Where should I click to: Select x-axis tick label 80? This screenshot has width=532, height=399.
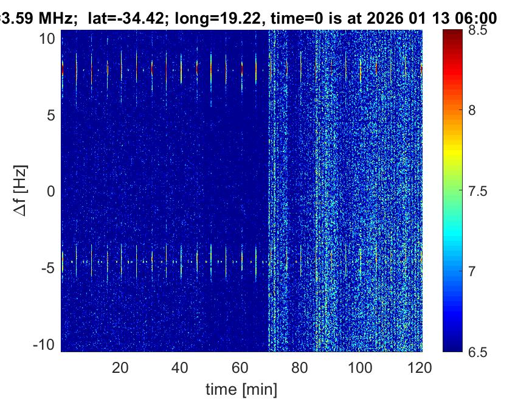coord(300,367)
